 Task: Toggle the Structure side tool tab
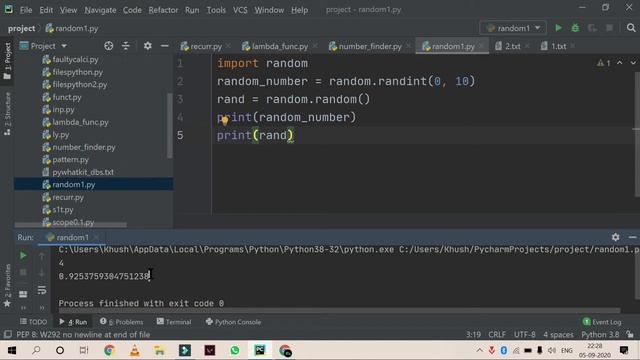coord(7,113)
